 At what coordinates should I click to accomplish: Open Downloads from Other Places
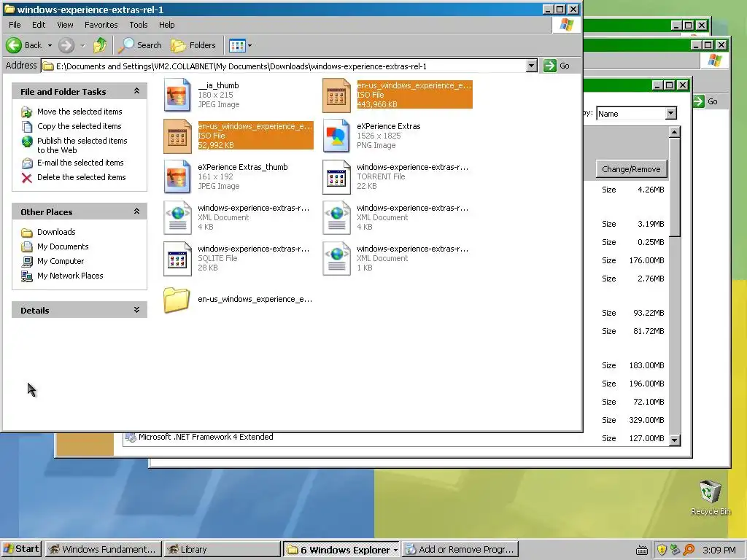click(x=56, y=232)
